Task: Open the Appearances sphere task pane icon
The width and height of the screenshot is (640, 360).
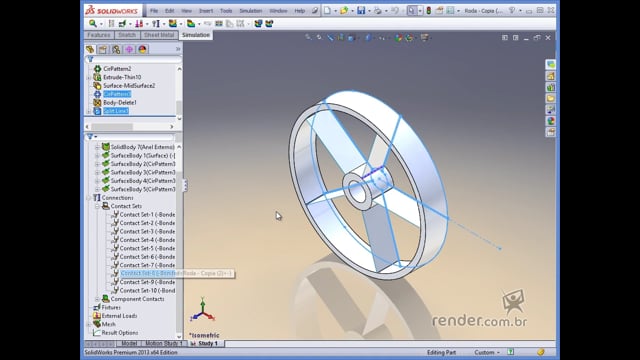Action: (x=551, y=121)
